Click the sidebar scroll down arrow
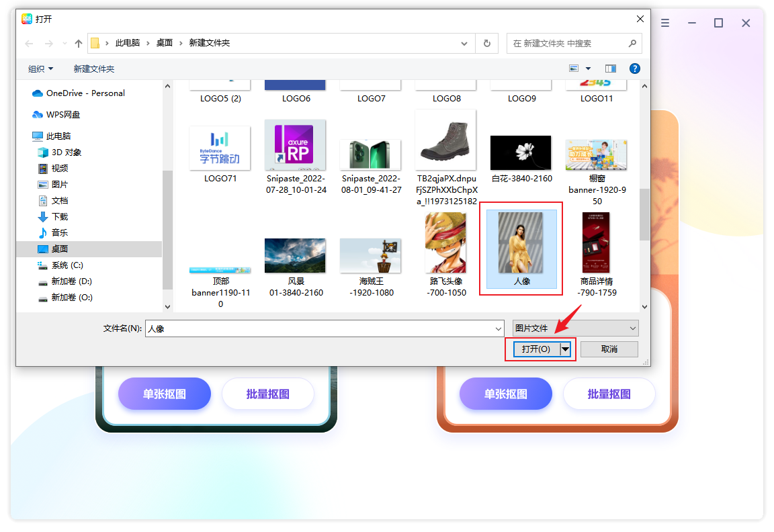The image size is (774, 532). pyautogui.click(x=167, y=306)
